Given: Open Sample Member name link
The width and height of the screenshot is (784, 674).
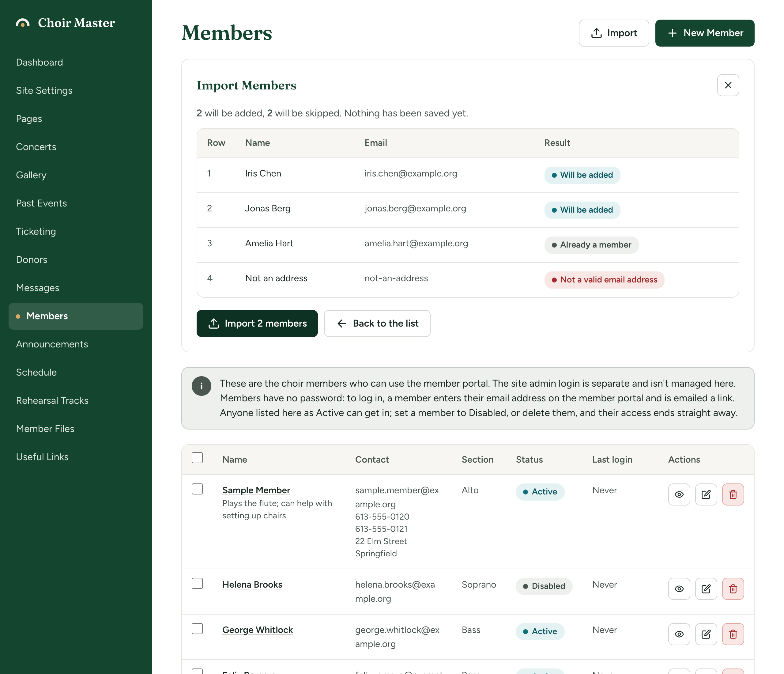Looking at the screenshot, I should [x=256, y=490].
